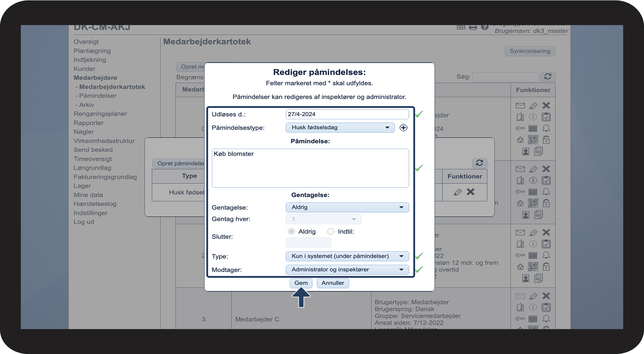The height and width of the screenshot is (354, 644).
Task: Click the plus icon beside Påmindelsestype
Action: click(x=403, y=128)
